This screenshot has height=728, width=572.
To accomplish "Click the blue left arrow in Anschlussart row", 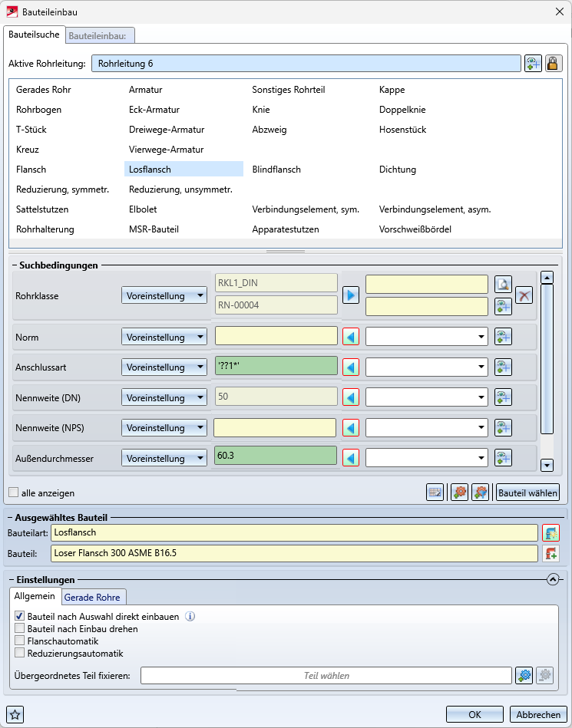I will pyautogui.click(x=351, y=367).
